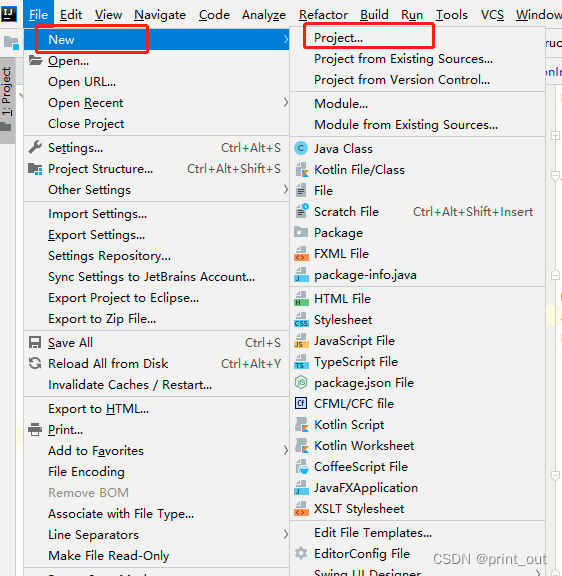Open the Refactor menu
Image resolution: width=562 pixels, height=576 pixels.
coord(323,15)
